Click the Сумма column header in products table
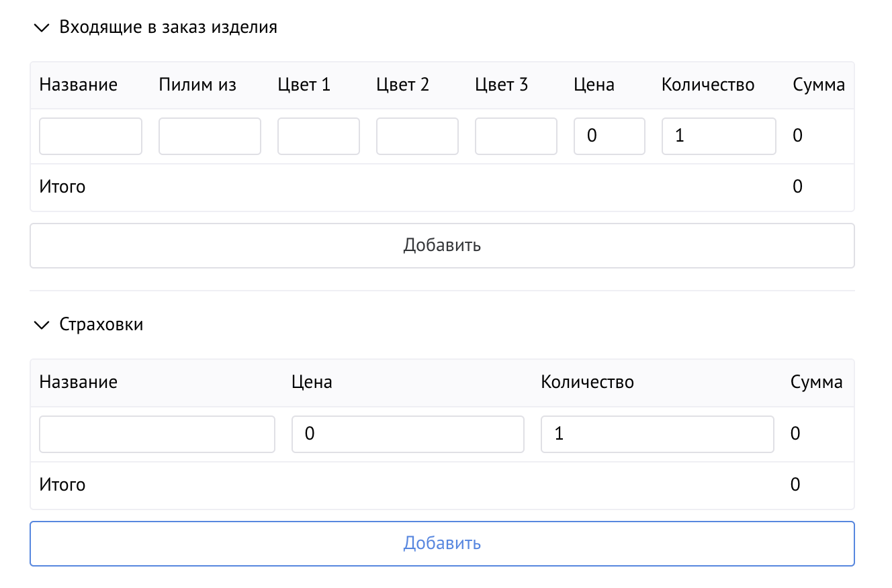892x588 pixels. (x=819, y=85)
